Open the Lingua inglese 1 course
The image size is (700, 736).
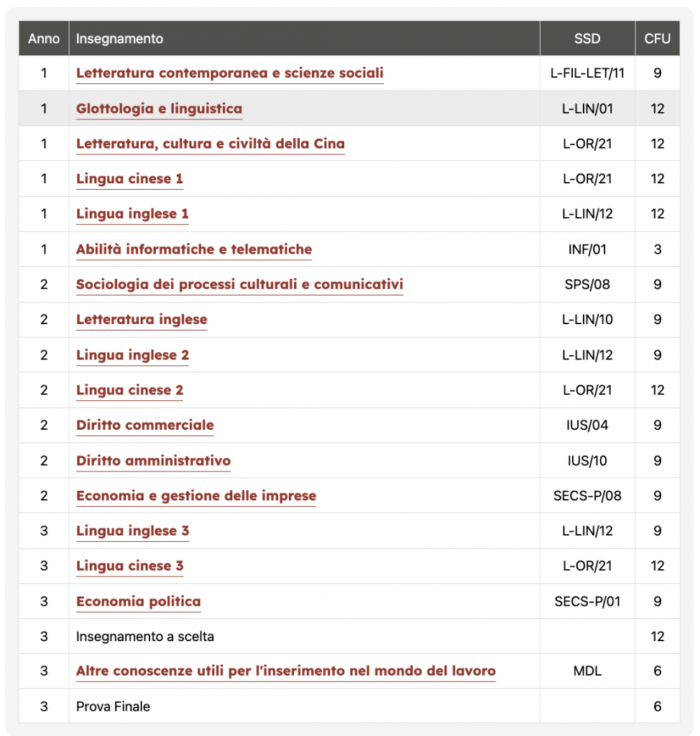click(132, 214)
